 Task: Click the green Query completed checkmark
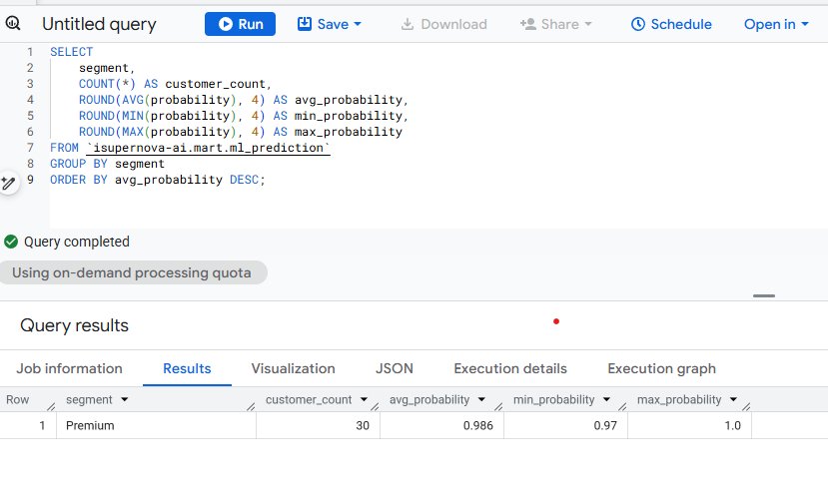click(11, 242)
